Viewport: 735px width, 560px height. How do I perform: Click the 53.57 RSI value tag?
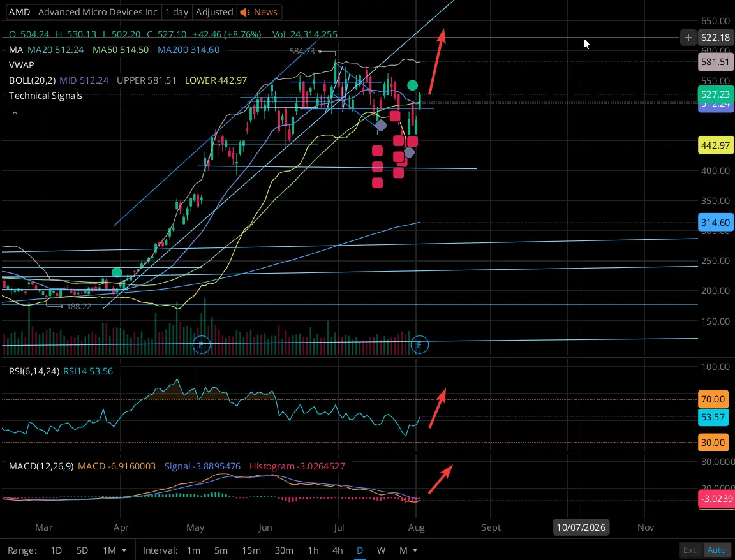(713, 417)
